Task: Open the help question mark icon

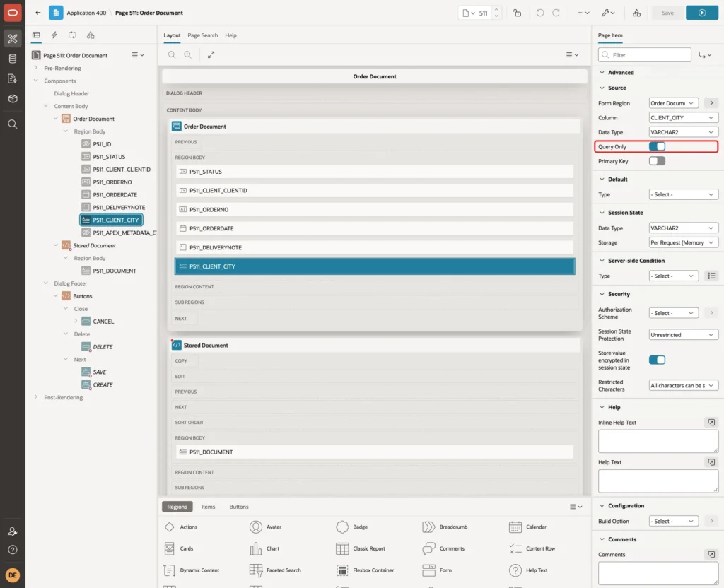Action: (x=13, y=550)
